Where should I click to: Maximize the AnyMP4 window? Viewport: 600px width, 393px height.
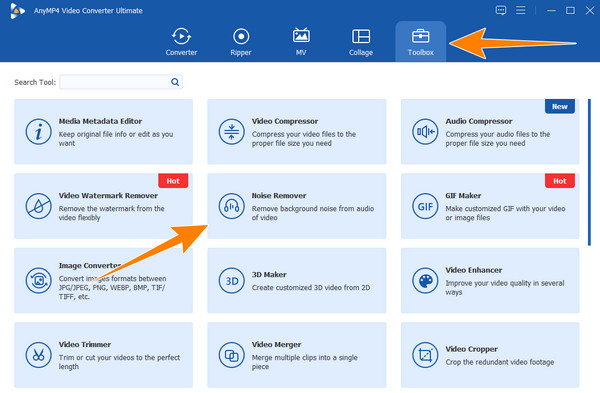pos(570,10)
